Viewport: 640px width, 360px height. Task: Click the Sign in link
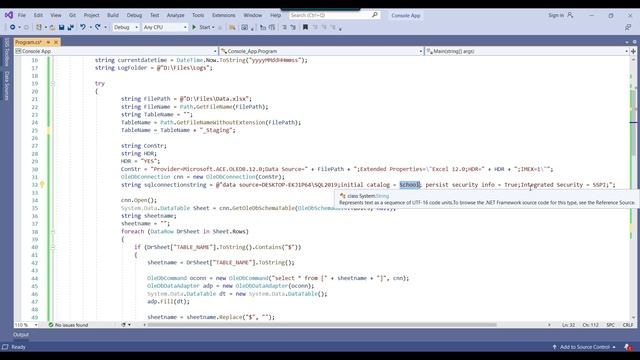[x=556, y=15]
